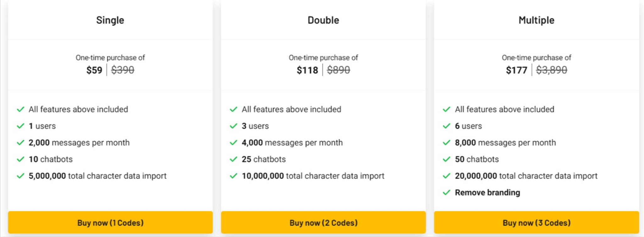
Task: Click checkmark beside 2,000 messages per month
Action: coord(20,143)
